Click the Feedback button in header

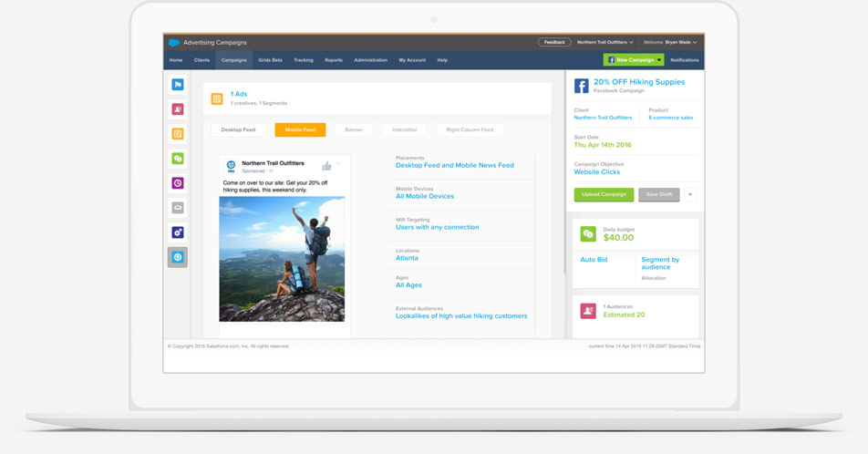(553, 42)
